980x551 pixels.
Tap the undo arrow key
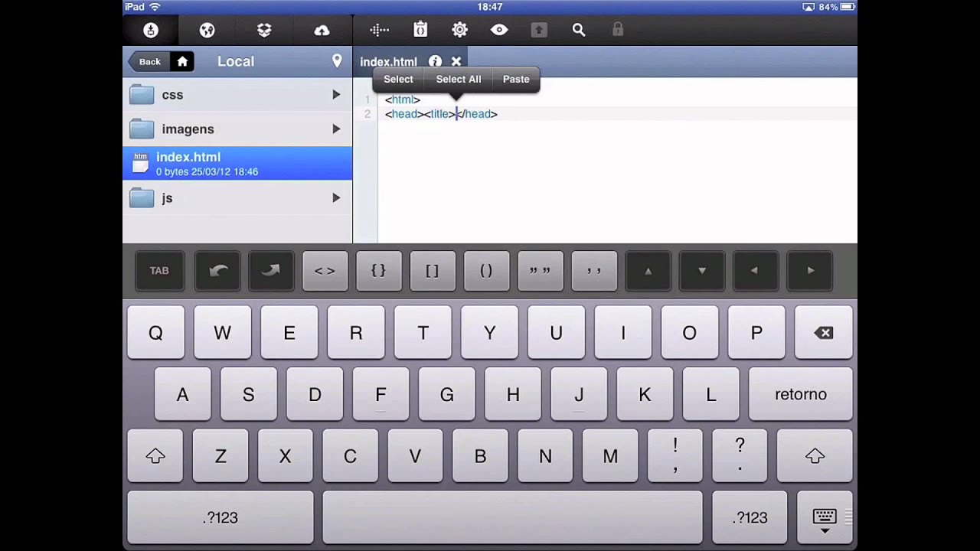(x=217, y=270)
